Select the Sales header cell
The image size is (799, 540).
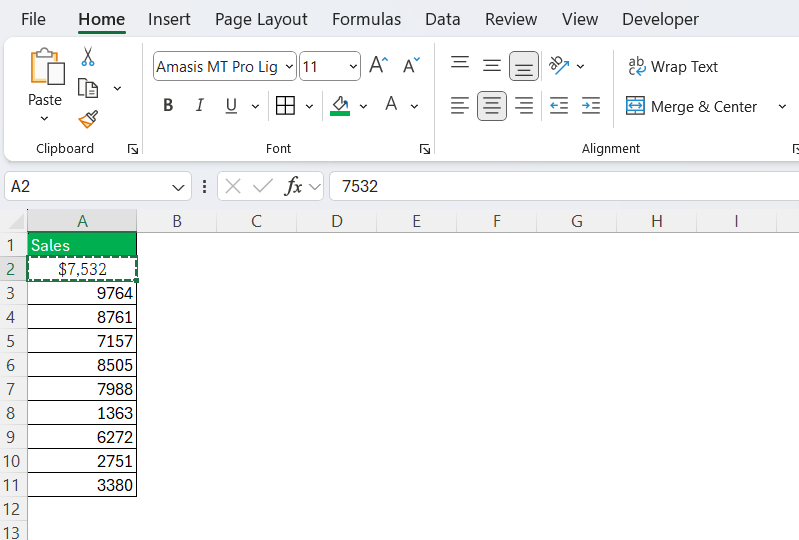click(x=82, y=245)
